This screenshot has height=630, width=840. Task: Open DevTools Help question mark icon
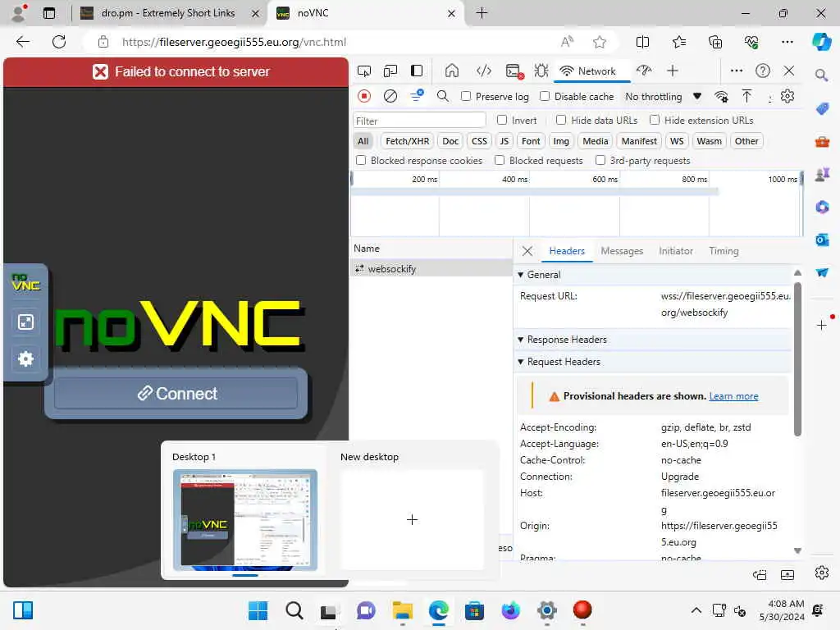coord(762,71)
